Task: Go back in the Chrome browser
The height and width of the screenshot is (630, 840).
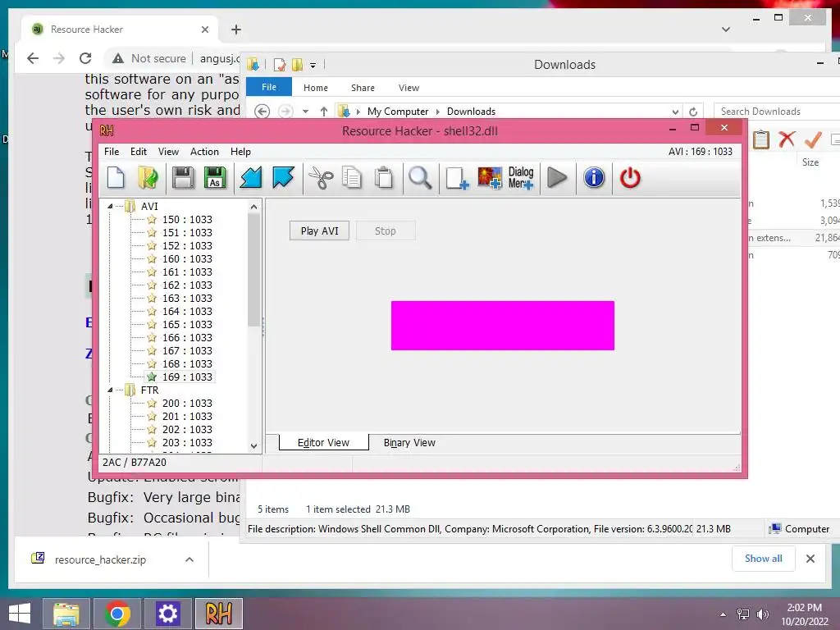Action: coord(33,58)
